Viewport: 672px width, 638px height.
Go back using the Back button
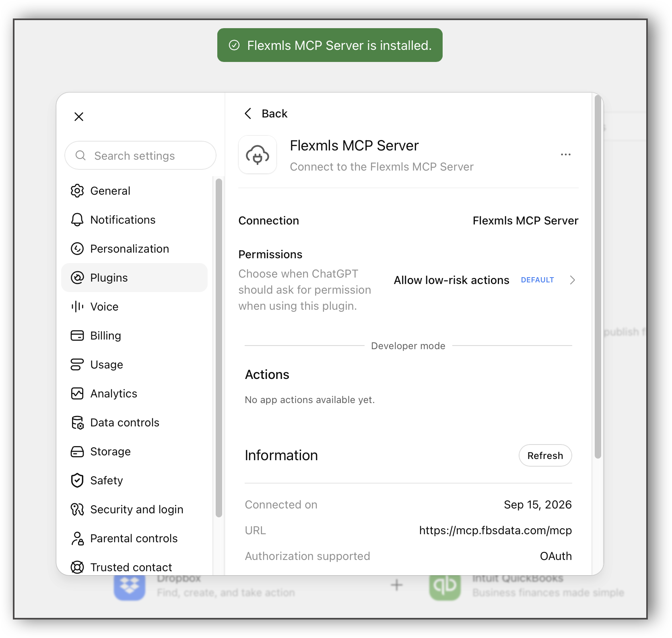[266, 113]
